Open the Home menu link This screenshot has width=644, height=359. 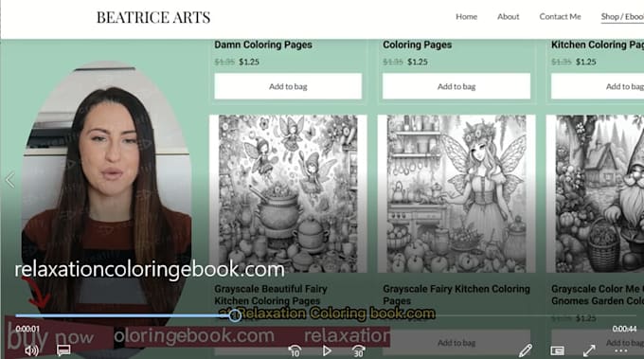466,17
